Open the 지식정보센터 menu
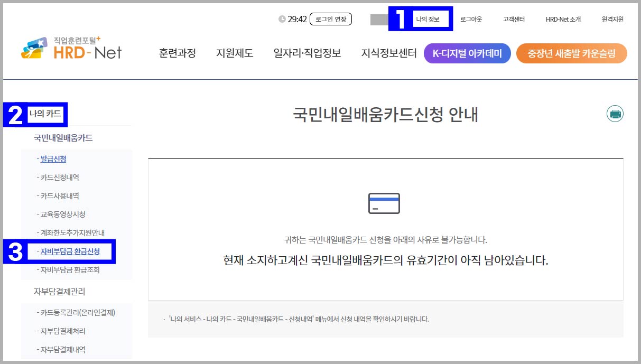Image resolution: width=641 pixels, height=364 pixels. (x=389, y=53)
